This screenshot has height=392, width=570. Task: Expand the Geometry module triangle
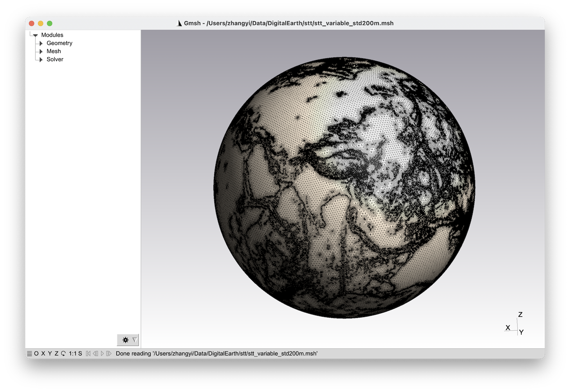pyautogui.click(x=41, y=43)
